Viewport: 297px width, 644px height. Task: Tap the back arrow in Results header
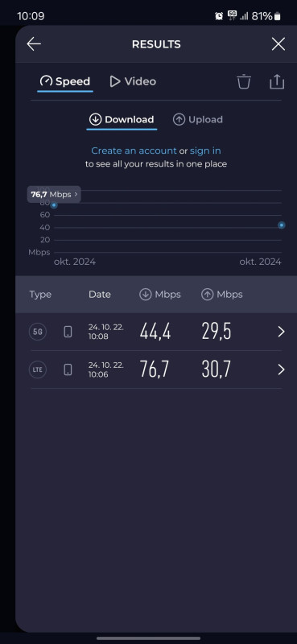coord(34,44)
